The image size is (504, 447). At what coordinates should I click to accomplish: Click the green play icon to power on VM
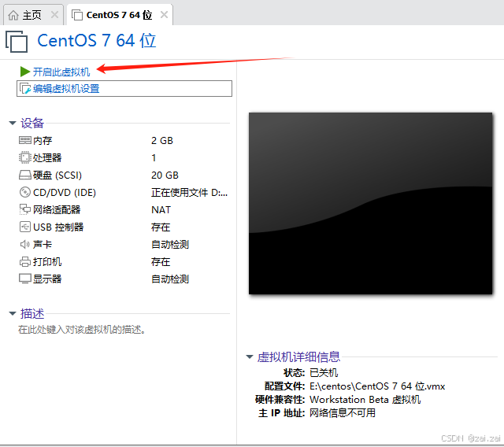[x=24, y=72]
